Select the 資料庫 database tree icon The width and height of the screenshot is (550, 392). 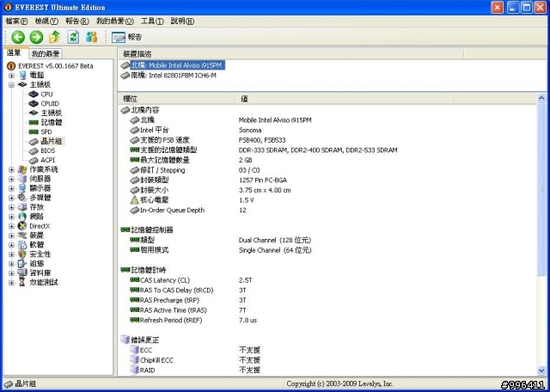22,273
